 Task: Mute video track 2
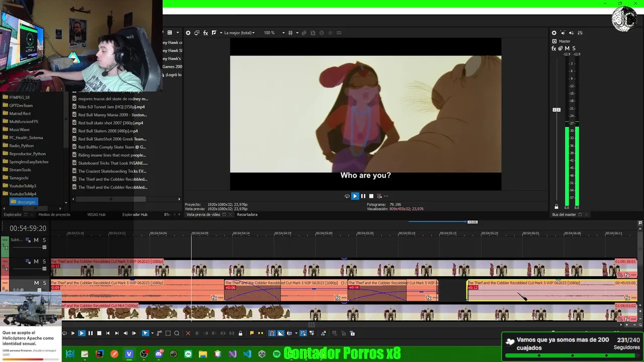[36, 261]
